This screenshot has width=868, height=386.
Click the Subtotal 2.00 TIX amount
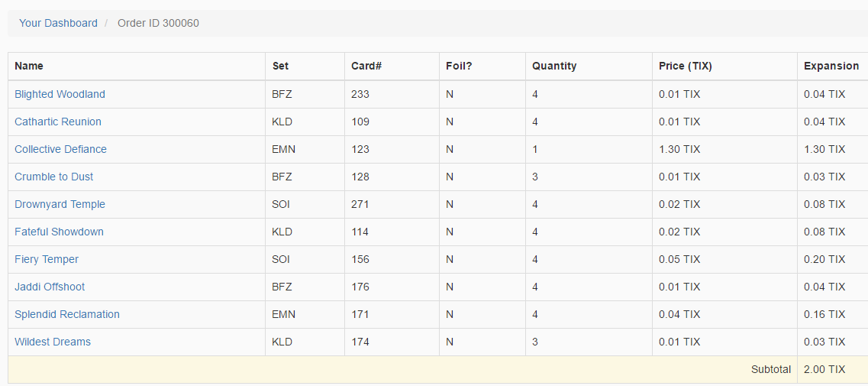[x=824, y=369]
